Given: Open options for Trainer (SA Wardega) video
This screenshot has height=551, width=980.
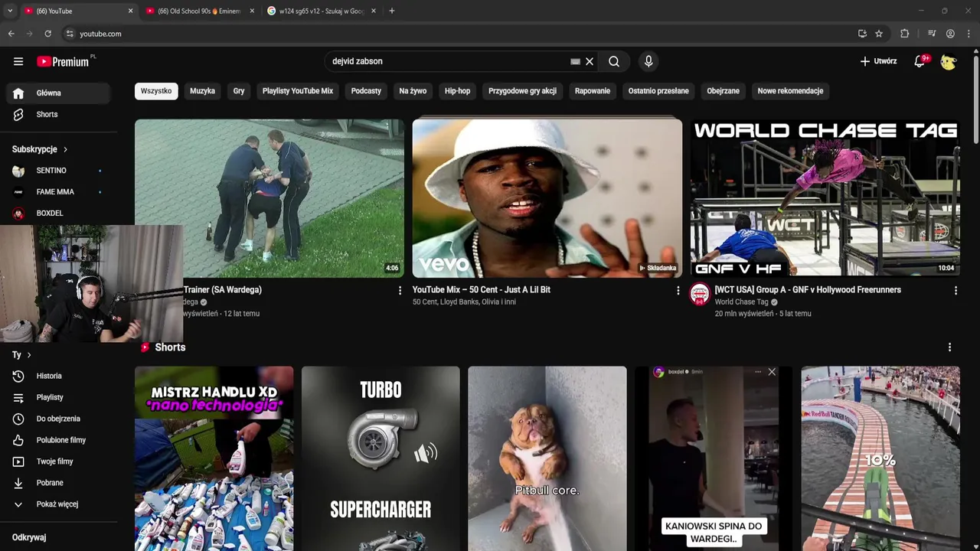Looking at the screenshot, I should click(x=400, y=291).
